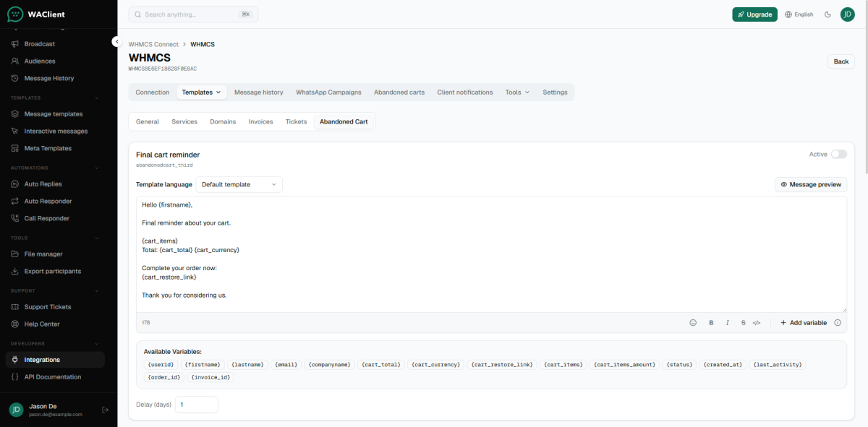Insert the {invoice_id} variable chip

(x=212, y=377)
